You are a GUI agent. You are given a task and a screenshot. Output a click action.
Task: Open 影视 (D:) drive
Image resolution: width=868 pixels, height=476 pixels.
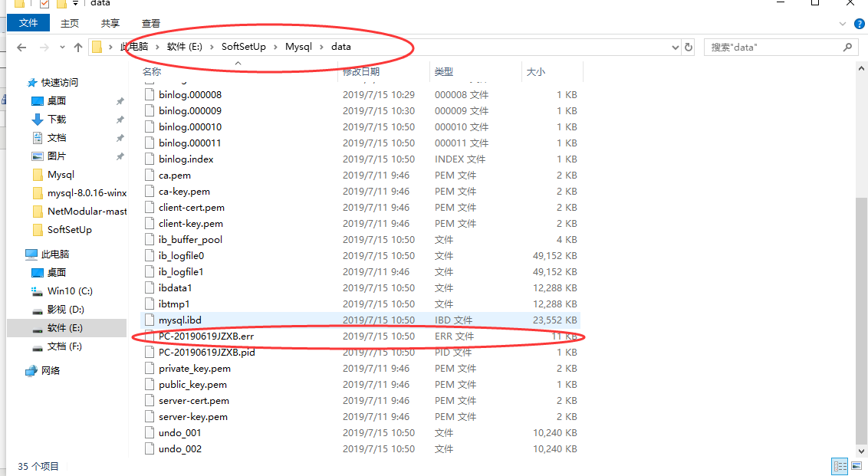click(x=65, y=309)
